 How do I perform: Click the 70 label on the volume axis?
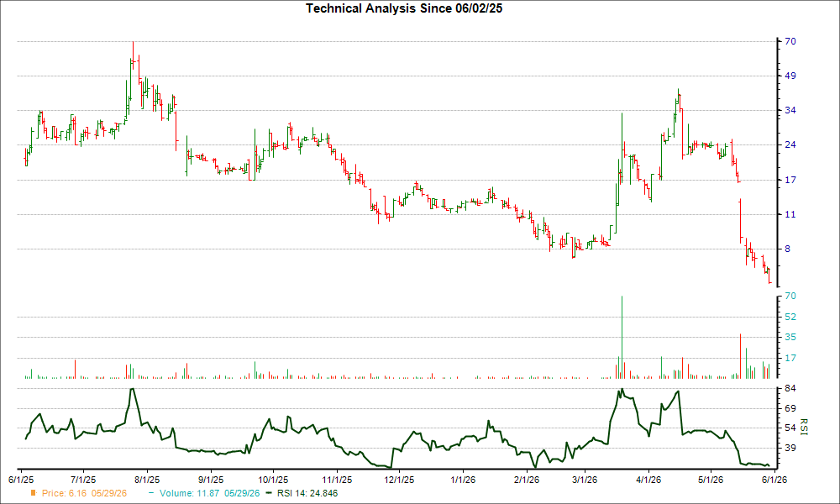(790, 297)
